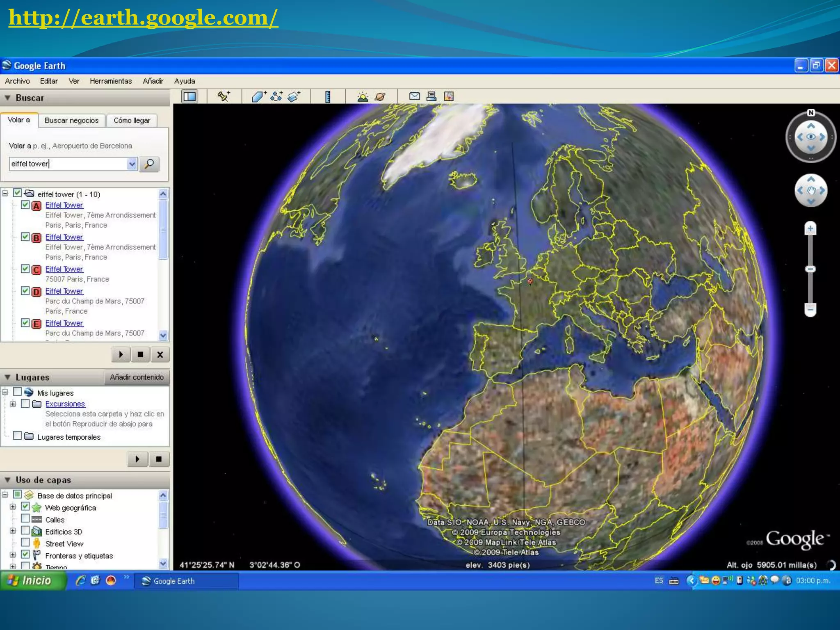Open the ruler measurement tool

(x=328, y=96)
